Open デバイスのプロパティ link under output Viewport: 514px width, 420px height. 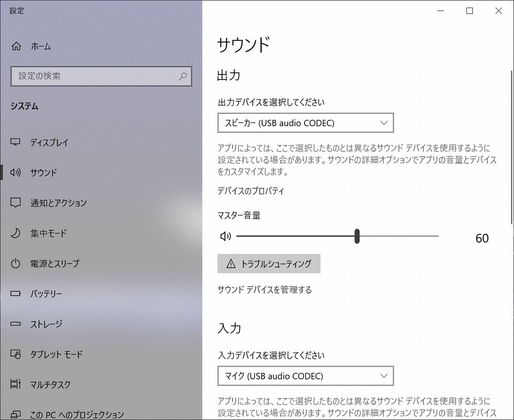pyautogui.click(x=251, y=191)
